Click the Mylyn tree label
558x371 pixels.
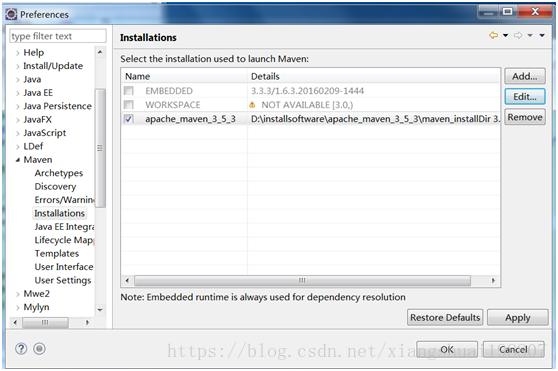pyautogui.click(x=36, y=307)
